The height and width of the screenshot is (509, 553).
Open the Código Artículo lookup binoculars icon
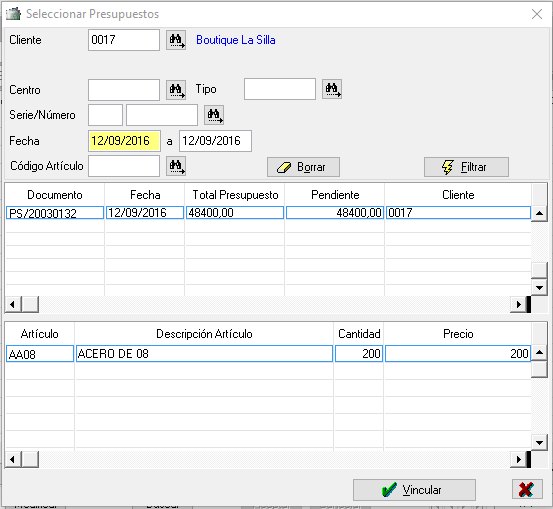[176, 166]
